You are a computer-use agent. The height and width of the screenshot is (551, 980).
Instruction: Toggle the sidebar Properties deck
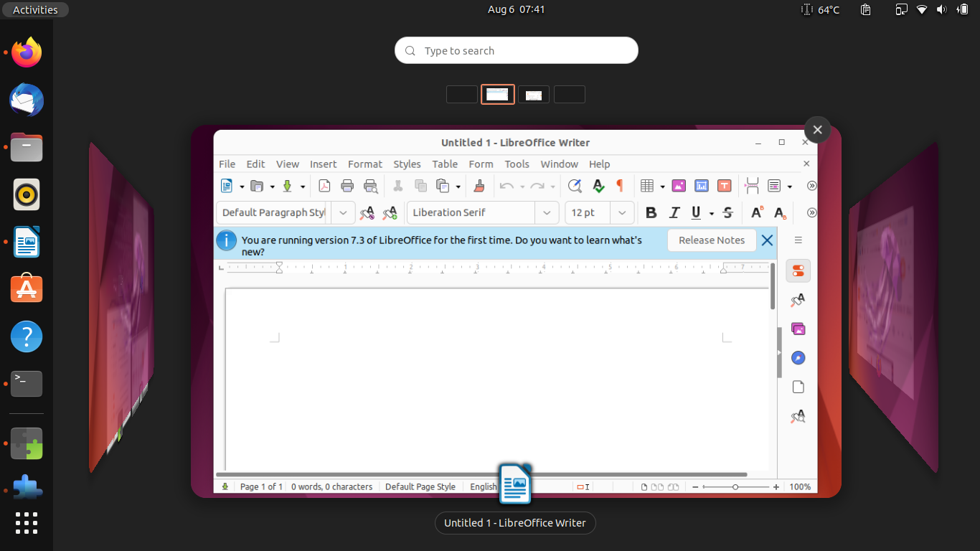(x=798, y=270)
